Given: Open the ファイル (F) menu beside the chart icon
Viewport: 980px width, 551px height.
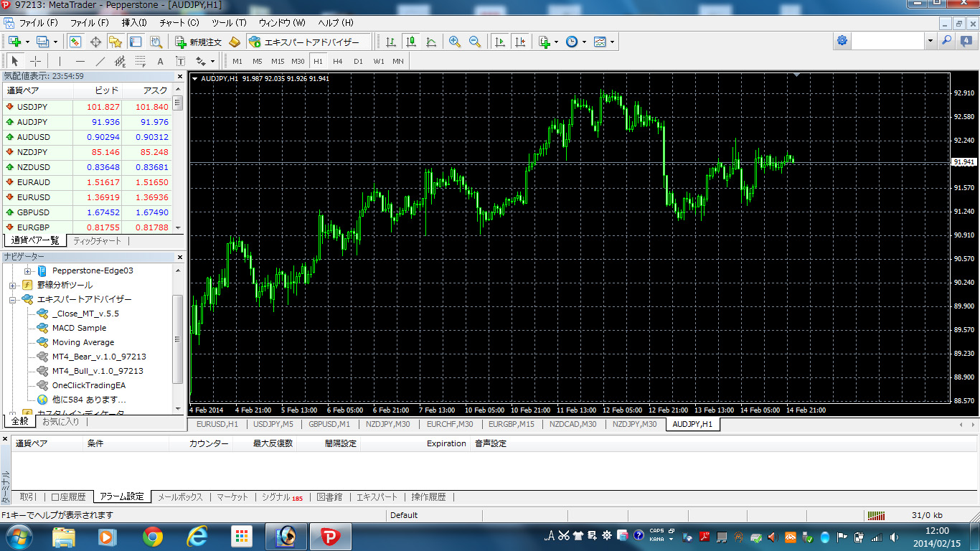Looking at the screenshot, I should (39, 23).
